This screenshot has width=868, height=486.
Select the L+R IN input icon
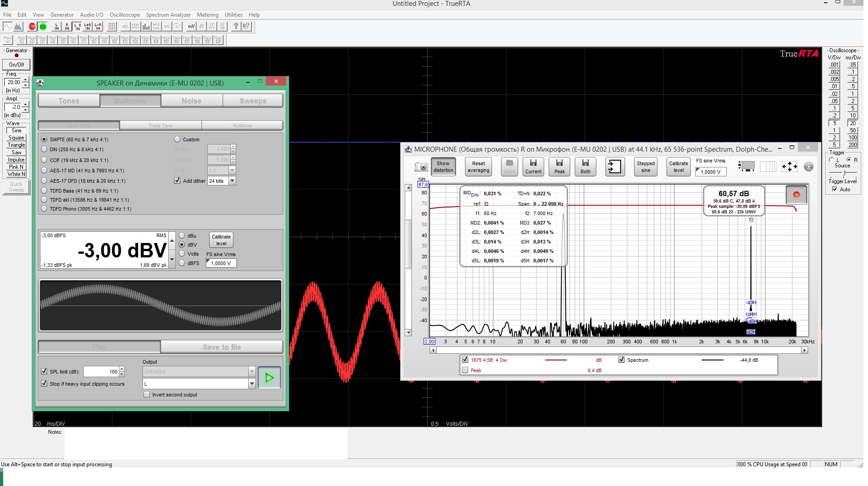coord(88,27)
